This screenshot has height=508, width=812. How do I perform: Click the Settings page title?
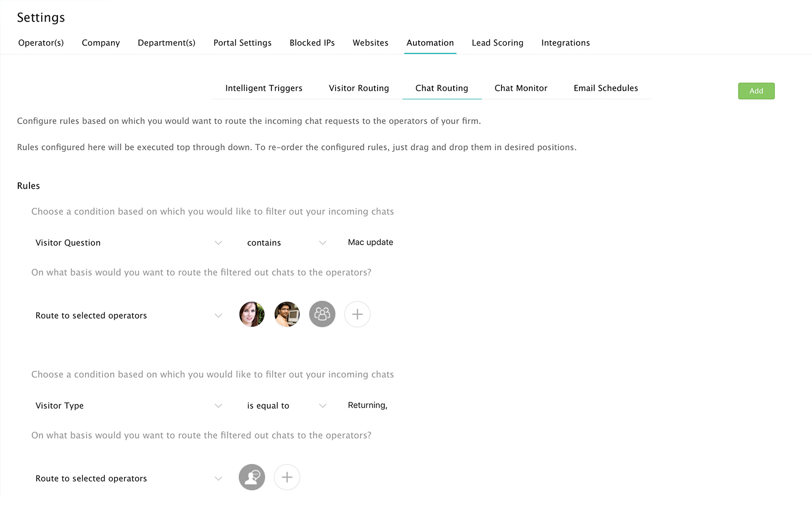point(41,17)
